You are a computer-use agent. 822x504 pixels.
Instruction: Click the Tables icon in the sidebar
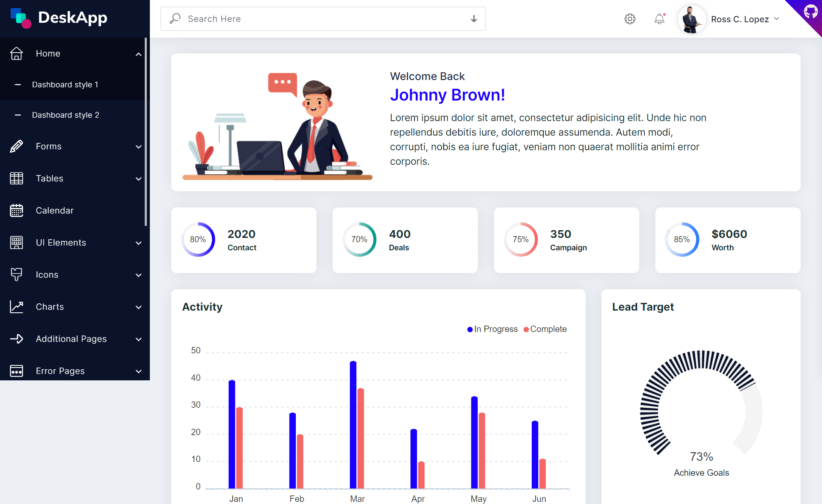[x=16, y=178]
